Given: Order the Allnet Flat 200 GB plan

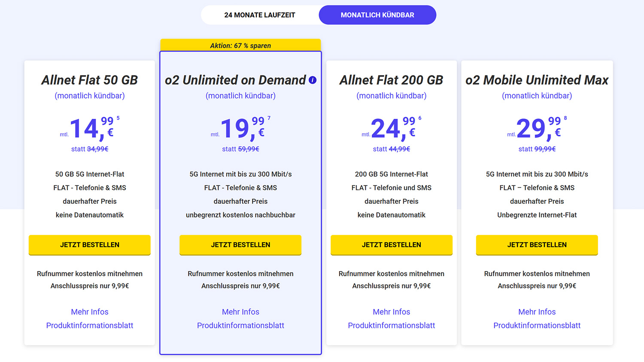Looking at the screenshot, I should 392,245.
